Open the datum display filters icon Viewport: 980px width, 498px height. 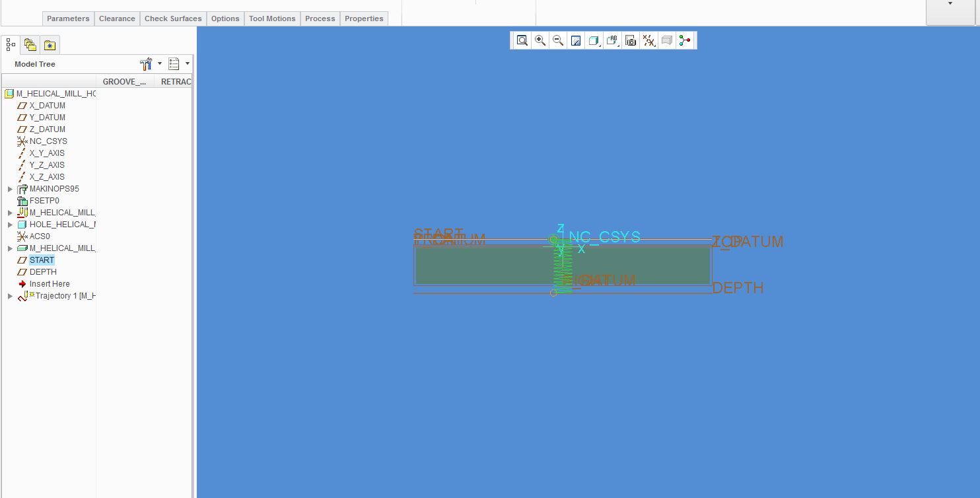click(x=648, y=41)
